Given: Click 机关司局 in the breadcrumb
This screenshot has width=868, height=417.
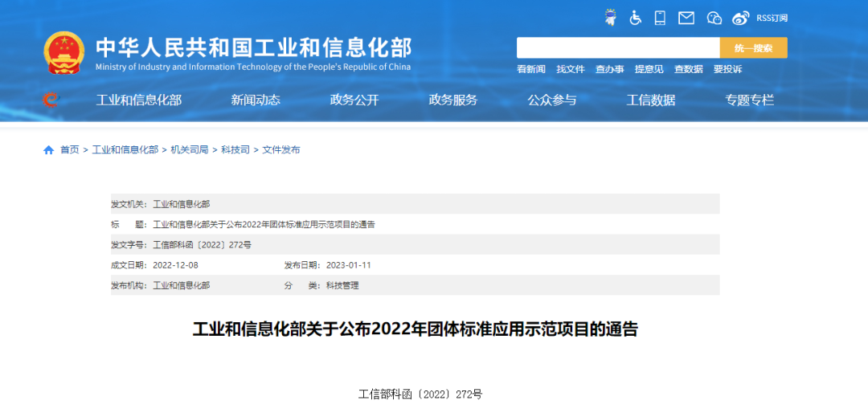Looking at the screenshot, I should tap(190, 150).
